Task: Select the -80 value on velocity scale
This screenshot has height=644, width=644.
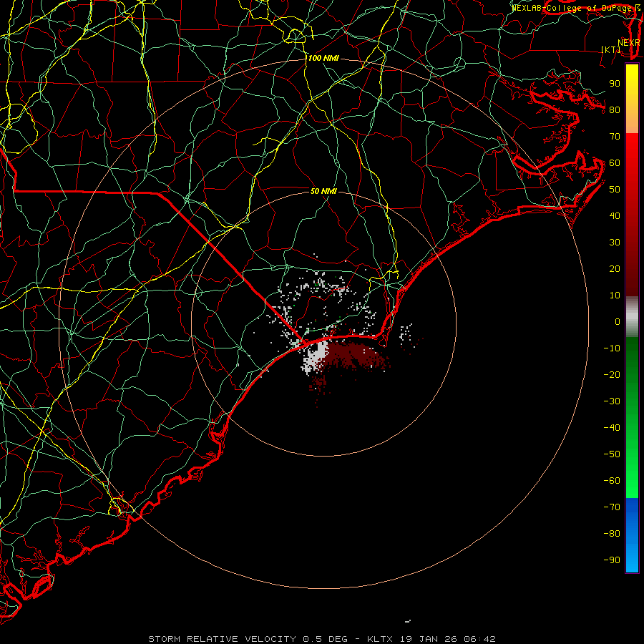Action: pos(612,534)
